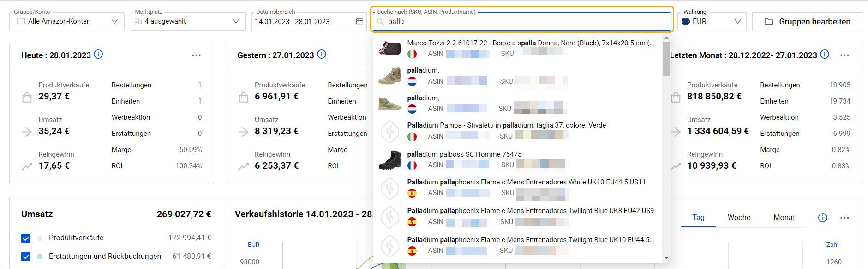This screenshot has height=269, width=868.
Task: Click the ROI value 100.34% in Heute
Action: pos(189,166)
